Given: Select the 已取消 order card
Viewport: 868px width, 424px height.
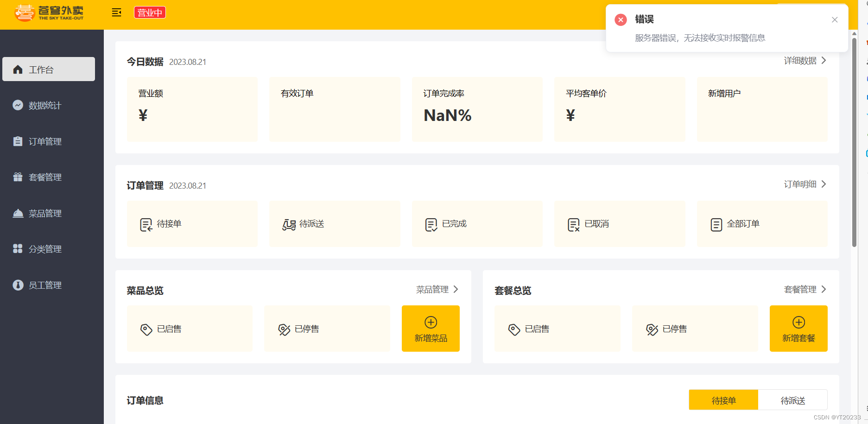Looking at the screenshot, I should click(620, 224).
